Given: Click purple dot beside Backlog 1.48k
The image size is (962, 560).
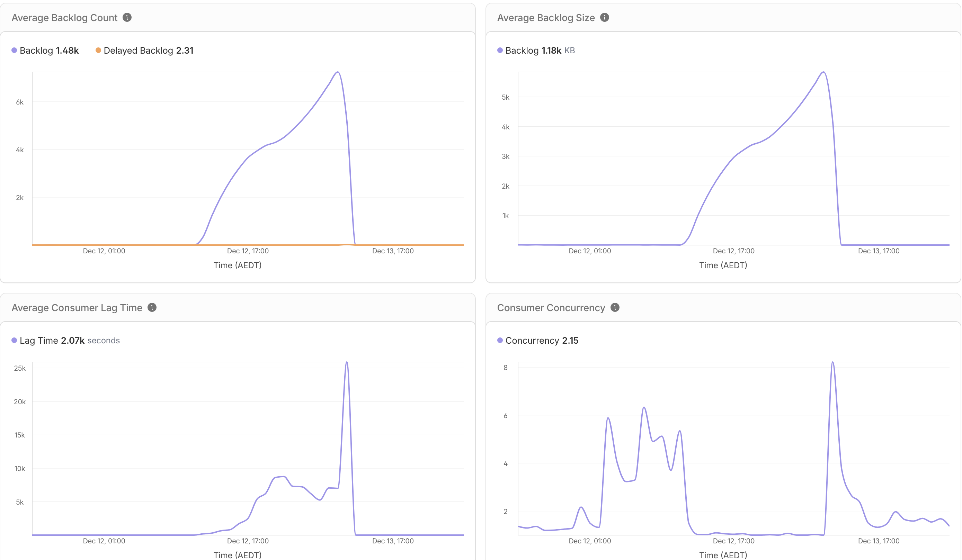Looking at the screenshot, I should (14, 50).
